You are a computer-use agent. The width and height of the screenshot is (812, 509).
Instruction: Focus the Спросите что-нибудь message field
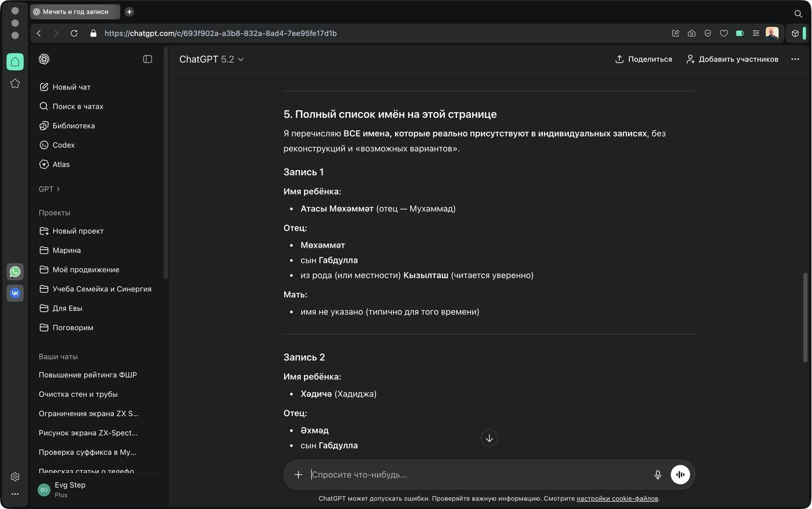[476, 475]
